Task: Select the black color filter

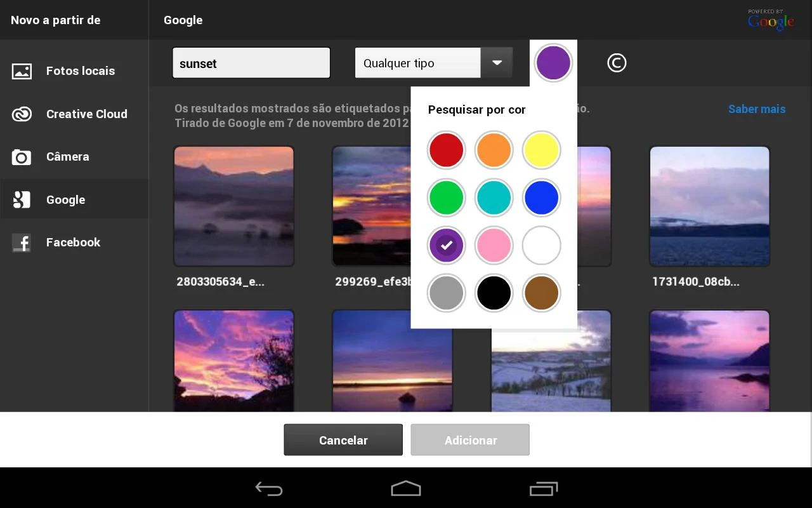Action: [x=494, y=293]
